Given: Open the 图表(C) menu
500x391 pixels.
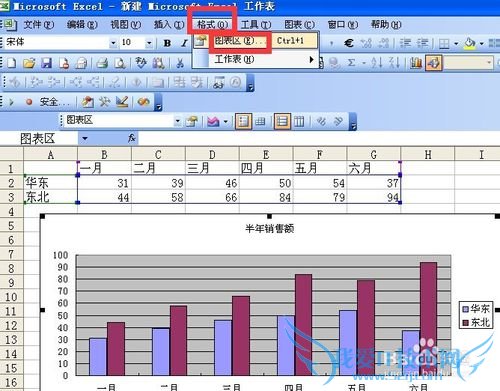Looking at the screenshot, I should coord(299,24).
